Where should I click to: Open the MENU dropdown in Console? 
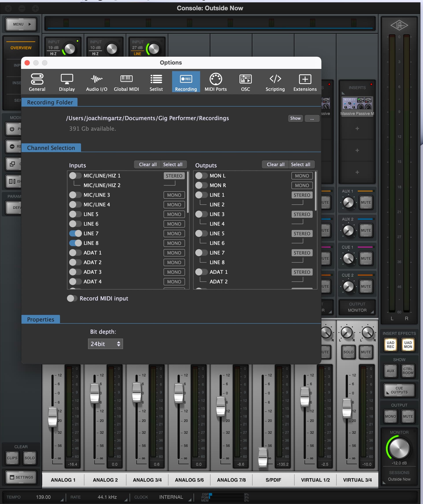point(21,24)
